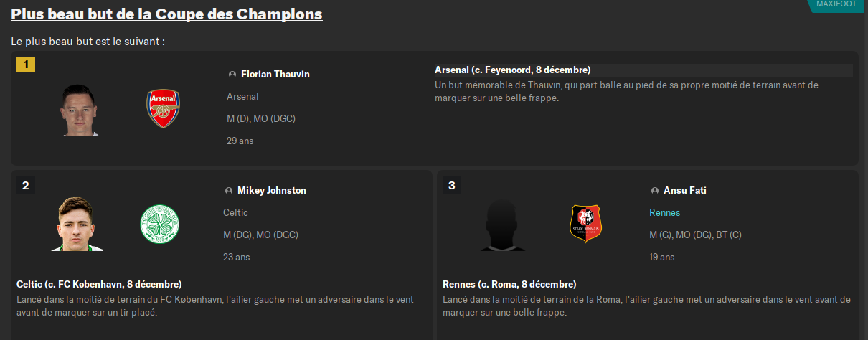Screen dimensions: 868x340
Task: Click the number 3 rank badge
Action: (x=451, y=186)
